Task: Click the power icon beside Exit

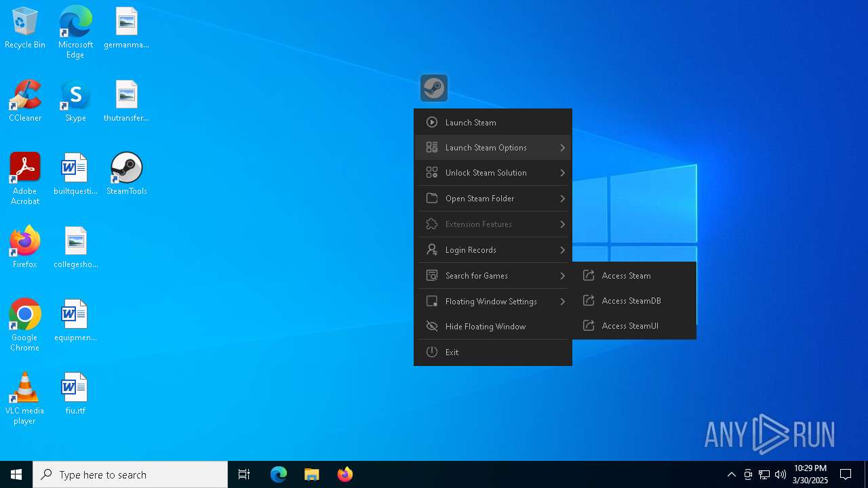Action: click(x=432, y=352)
